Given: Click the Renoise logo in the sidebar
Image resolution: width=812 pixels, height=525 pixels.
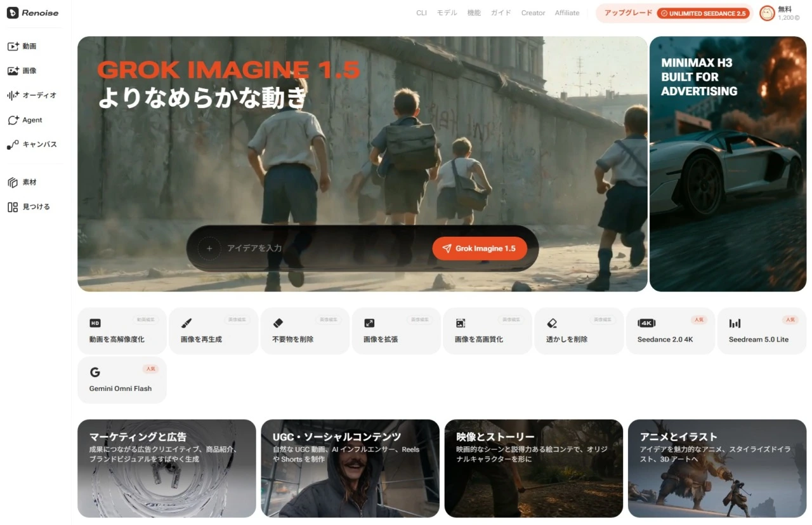Looking at the screenshot, I should [32, 13].
